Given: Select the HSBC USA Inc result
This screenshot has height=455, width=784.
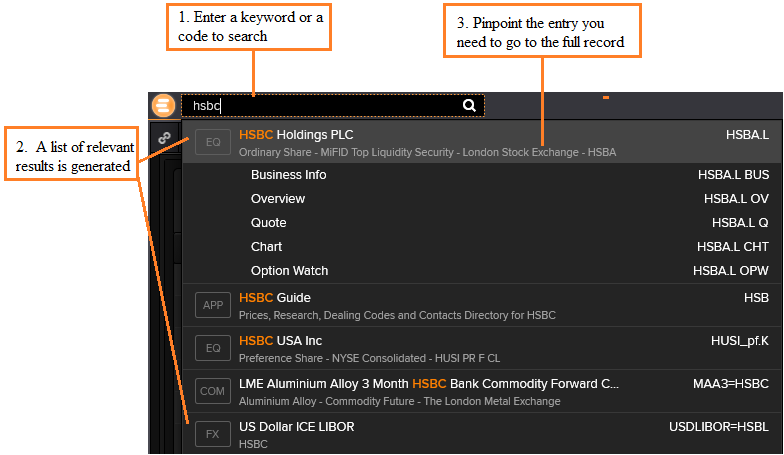Looking at the screenshot, I should click(482, 348).
